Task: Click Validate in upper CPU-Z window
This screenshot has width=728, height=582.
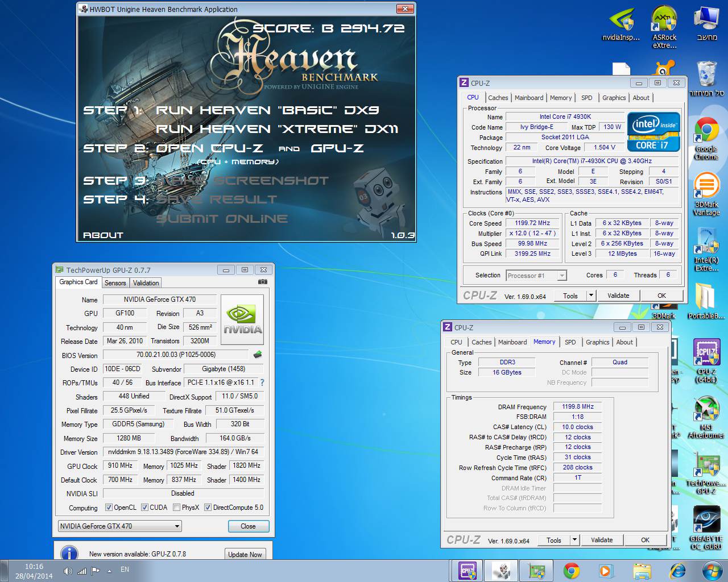Action: 618,296
